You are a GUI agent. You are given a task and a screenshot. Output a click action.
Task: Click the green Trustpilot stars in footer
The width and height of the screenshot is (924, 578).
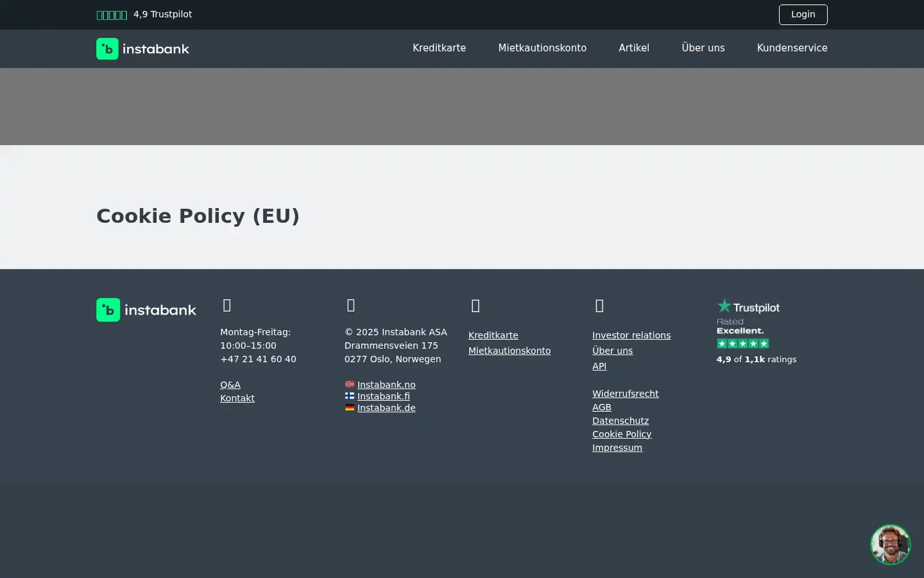[743, 344]
